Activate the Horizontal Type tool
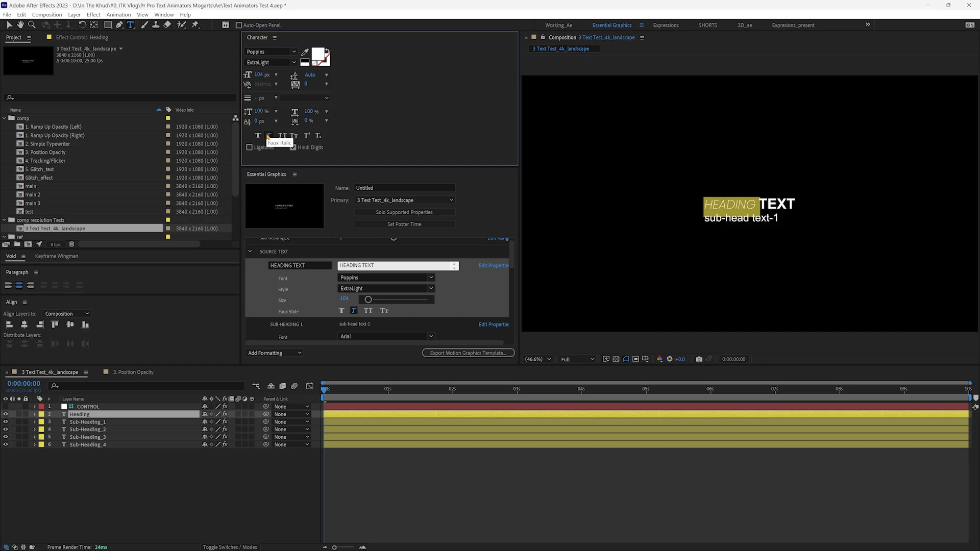 (x=130, y=24)
